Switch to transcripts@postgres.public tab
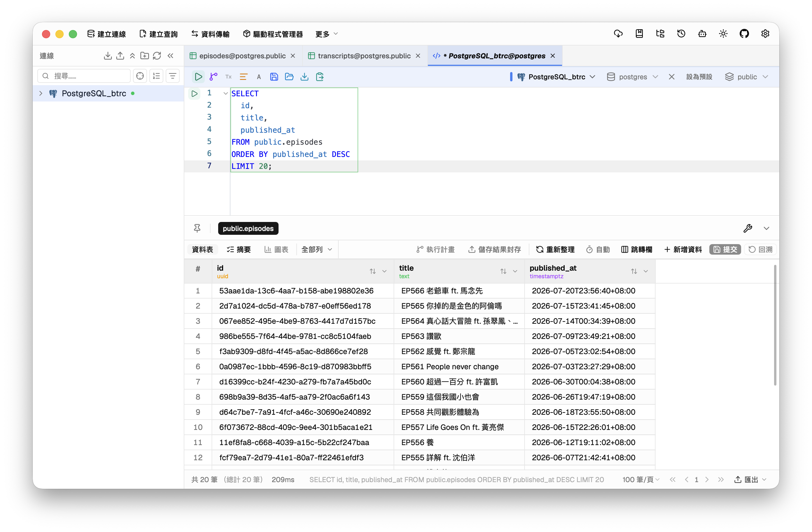This screenshot has height=532, width=812. pyautogui.click(x=364, y=56)
